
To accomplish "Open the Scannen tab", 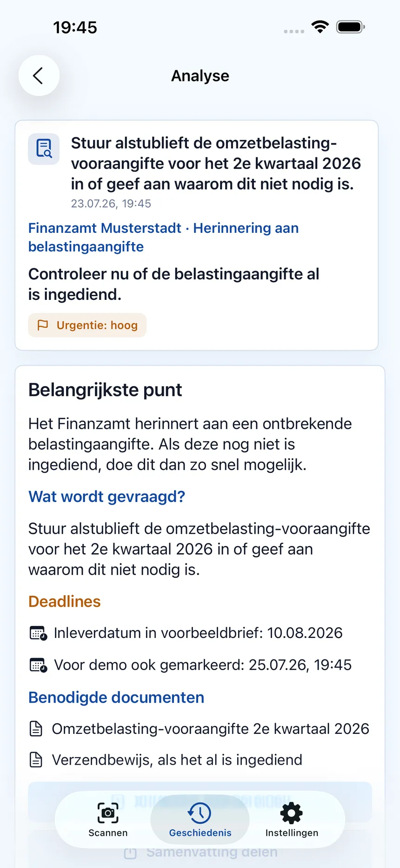I will [108, 820].
